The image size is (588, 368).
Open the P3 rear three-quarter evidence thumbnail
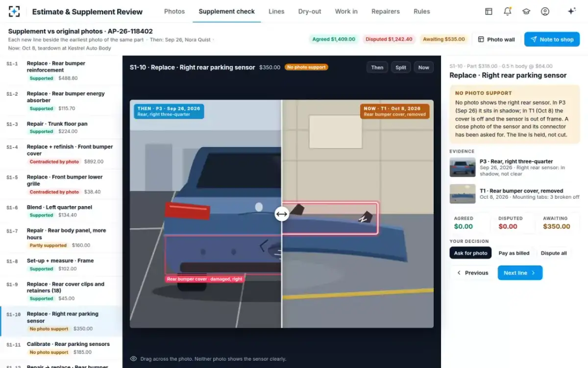pyautogui.click(x=463, y=167)
